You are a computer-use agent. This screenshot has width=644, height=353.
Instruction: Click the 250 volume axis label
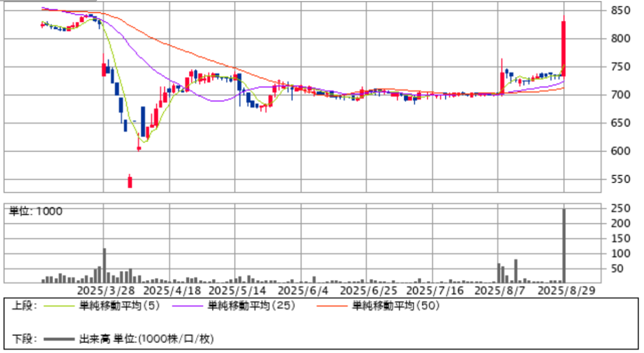coord(619,208)
